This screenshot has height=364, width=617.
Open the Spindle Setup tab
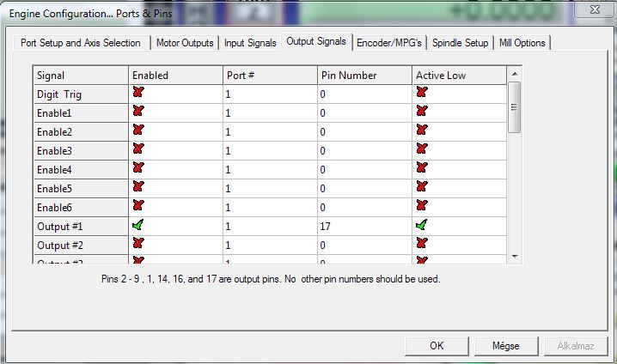(x=460, y=43)
